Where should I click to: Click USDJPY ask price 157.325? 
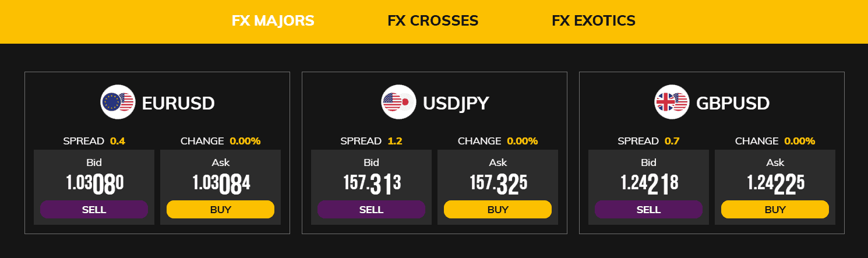[498, 183]
